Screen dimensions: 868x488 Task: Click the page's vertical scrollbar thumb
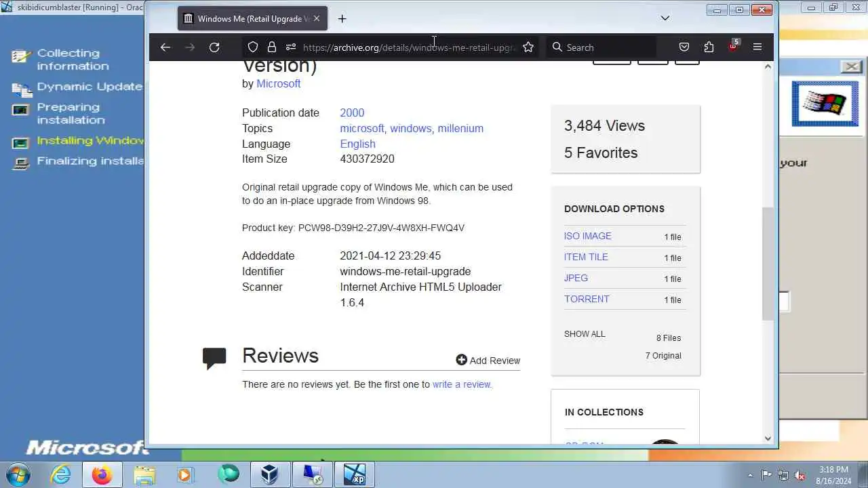point(768,263)
